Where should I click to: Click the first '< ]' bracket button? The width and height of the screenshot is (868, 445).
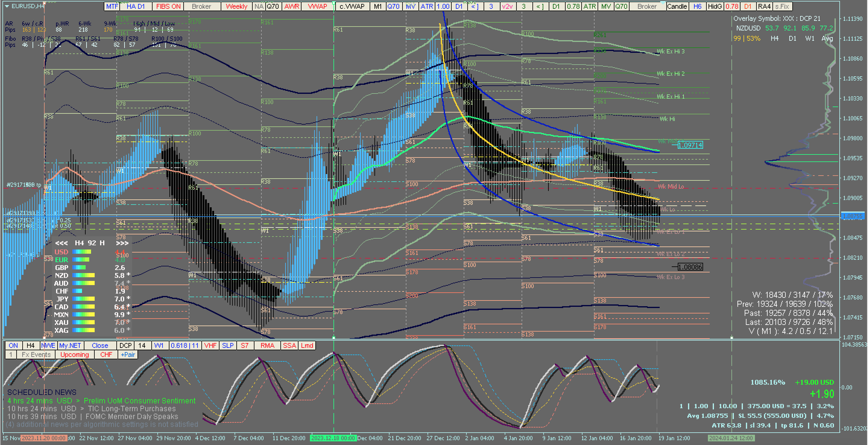click(x=475, y=6)
